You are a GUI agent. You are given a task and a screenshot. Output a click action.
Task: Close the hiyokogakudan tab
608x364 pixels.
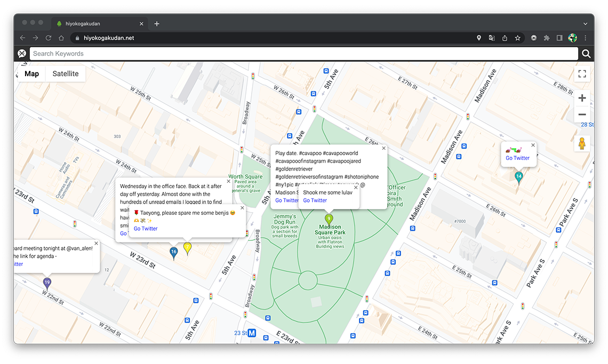coord(141,23)
